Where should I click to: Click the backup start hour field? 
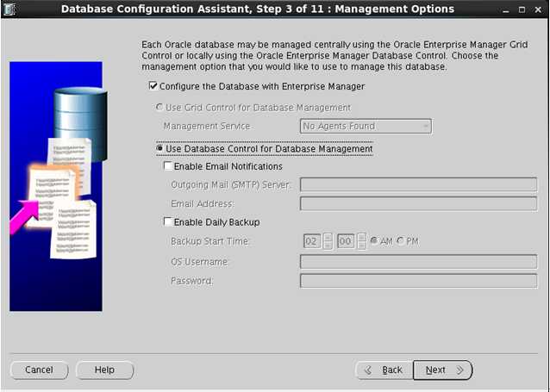click(x=312, y=241)
